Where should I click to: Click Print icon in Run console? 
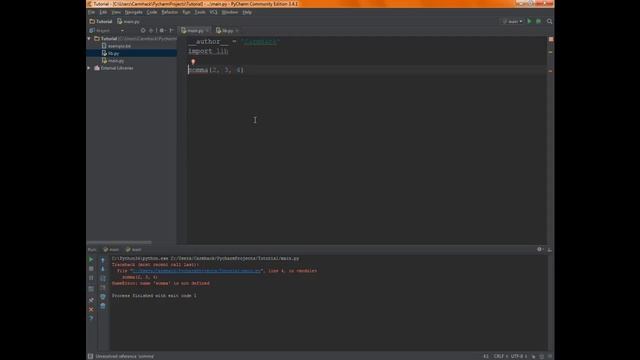pyautogui.click(x=103, y=297)
